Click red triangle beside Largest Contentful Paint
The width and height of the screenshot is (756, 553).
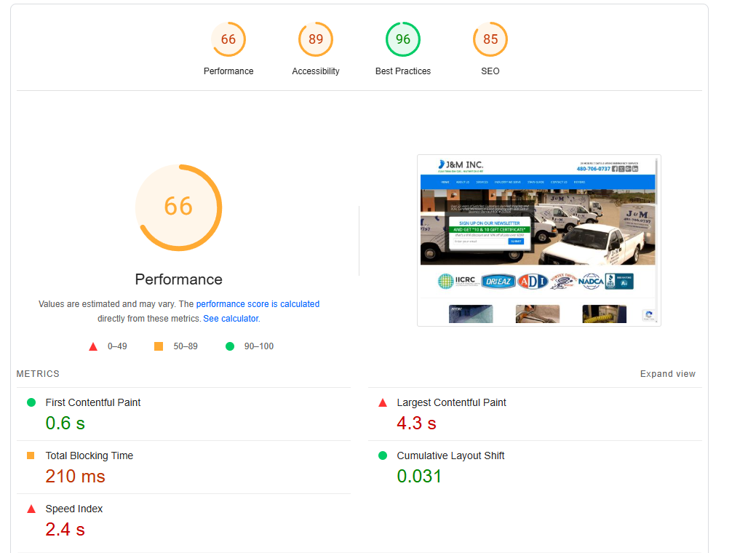pos(383,402)
